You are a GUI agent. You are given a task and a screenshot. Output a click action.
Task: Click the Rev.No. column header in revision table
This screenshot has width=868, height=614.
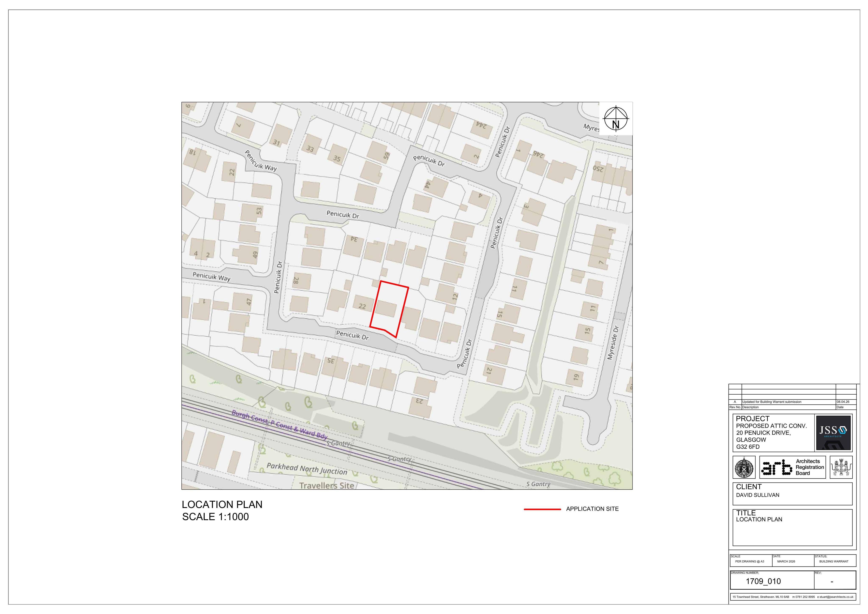pyautogui.click(x=735, y=407)
